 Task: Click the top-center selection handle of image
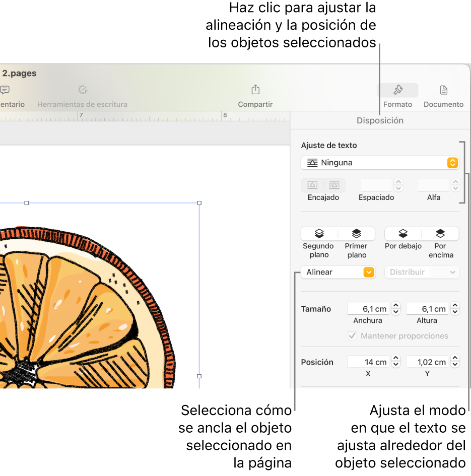[27, 203]
